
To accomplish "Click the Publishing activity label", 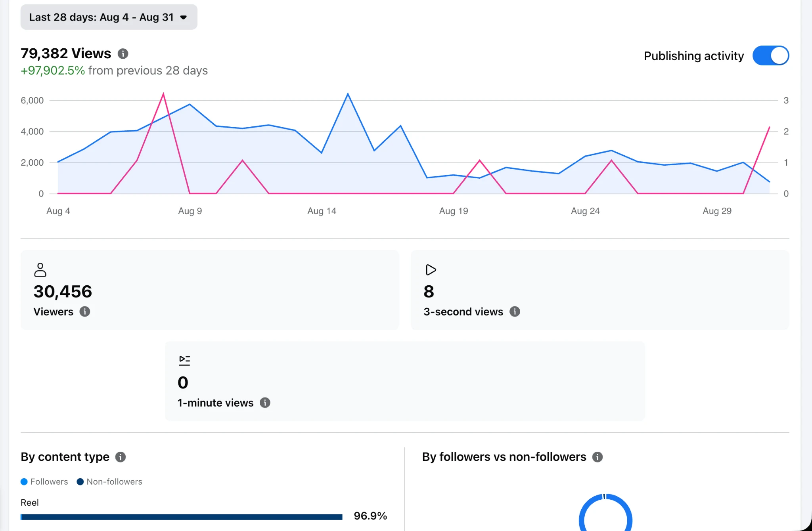I will coord(694,56).
